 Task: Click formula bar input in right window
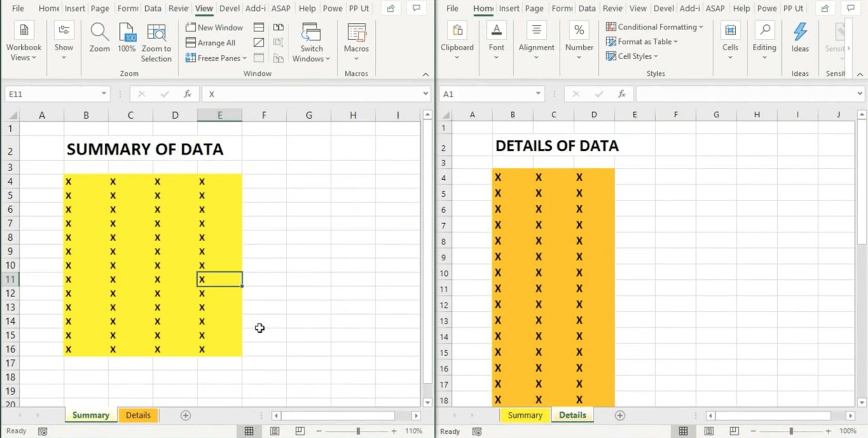(746, 94)
